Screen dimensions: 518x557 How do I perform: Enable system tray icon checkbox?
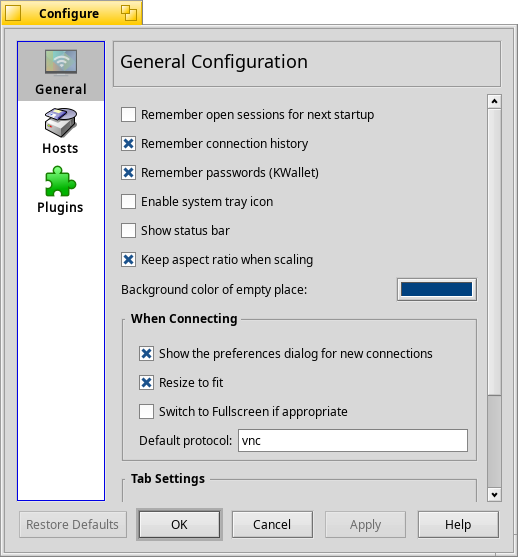click(128, 202)
